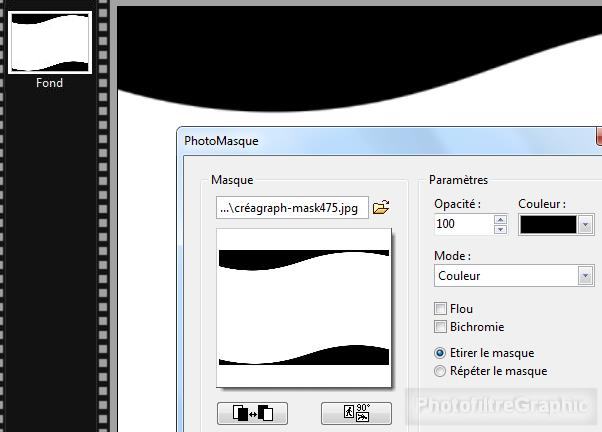Click the mask preview image in dialog

click(x=304, y=308)
